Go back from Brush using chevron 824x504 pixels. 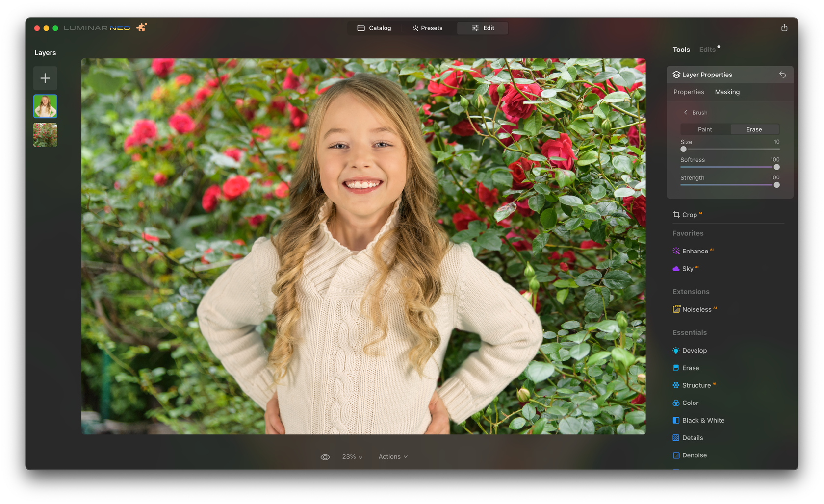(x=685, y=113)
